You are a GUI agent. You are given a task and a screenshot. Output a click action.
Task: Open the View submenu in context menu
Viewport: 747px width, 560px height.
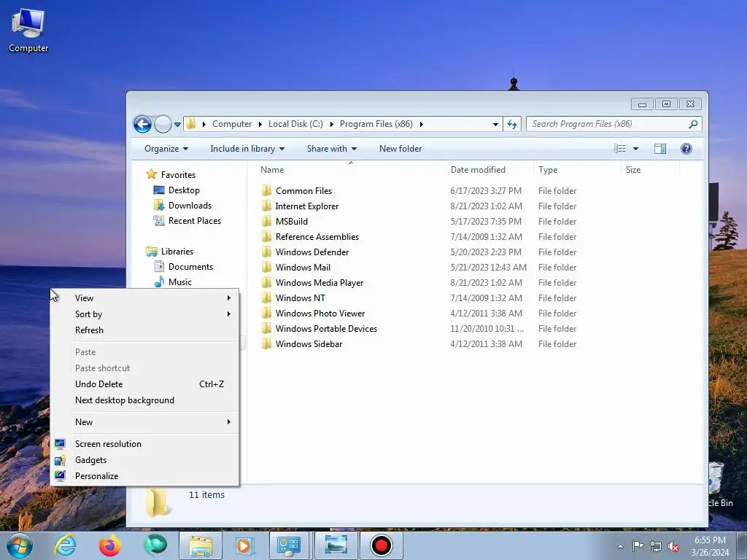(144, 298)
